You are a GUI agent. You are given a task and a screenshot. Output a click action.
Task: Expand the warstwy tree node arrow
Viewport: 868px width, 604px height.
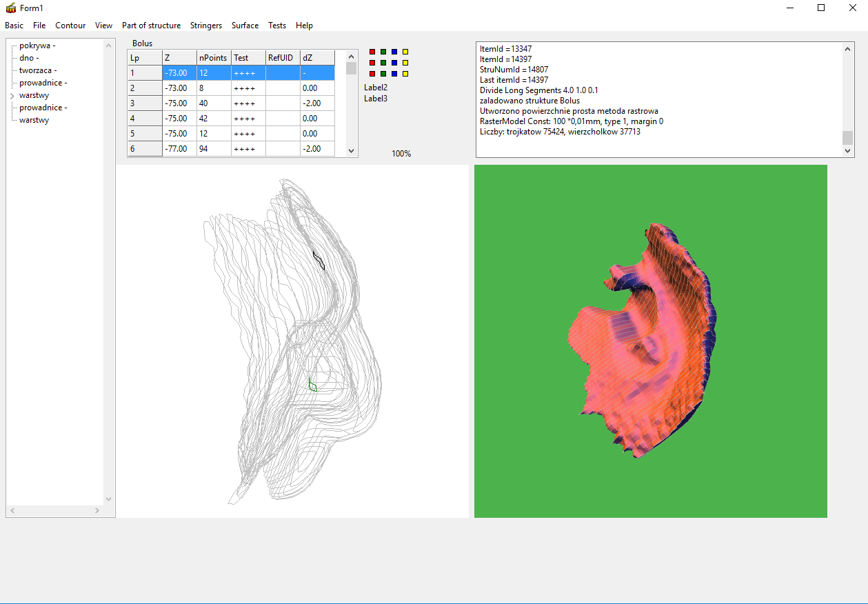pos(12,96)
